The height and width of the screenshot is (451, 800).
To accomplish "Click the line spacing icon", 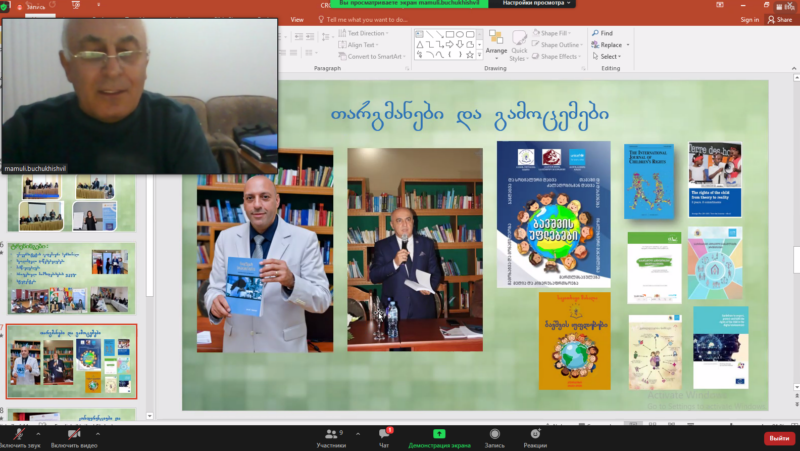I will click(x=326, y=36).
